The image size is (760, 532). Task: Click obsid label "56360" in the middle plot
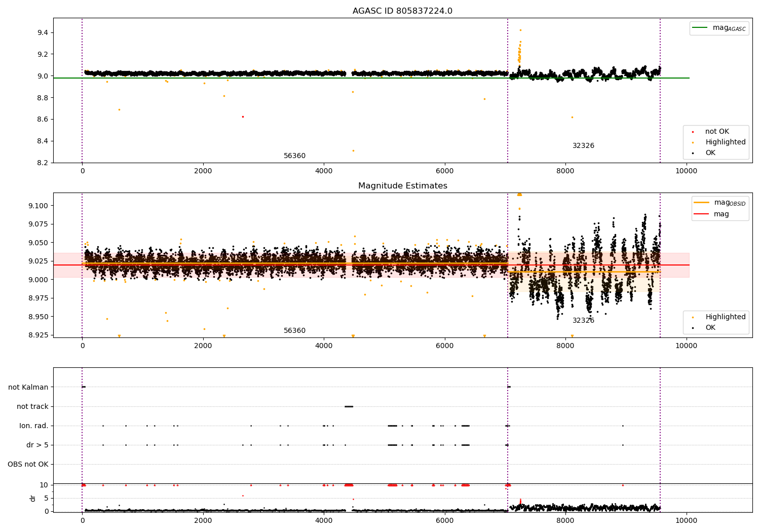(294, 331)
